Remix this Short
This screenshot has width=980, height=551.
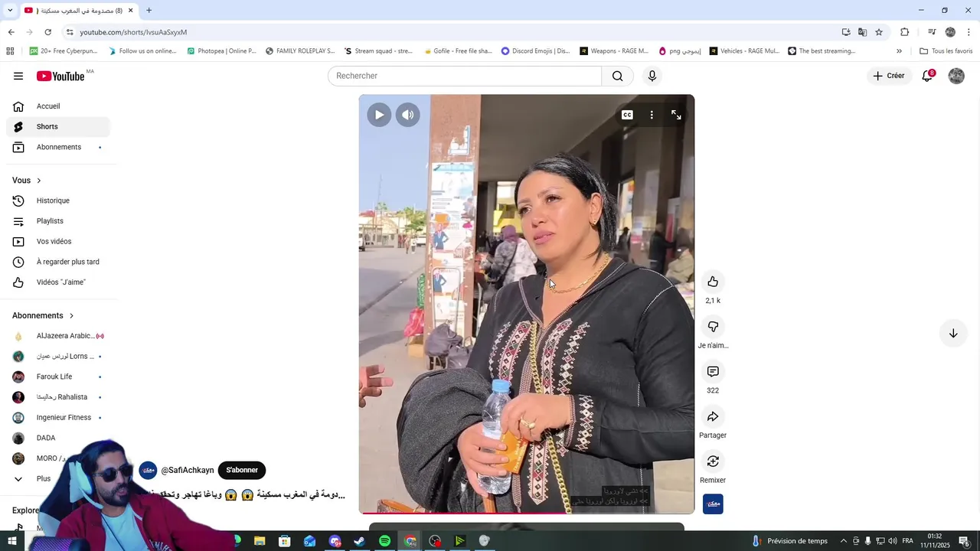713,461
